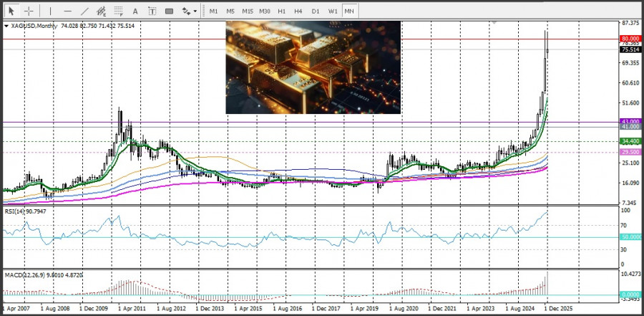Select the text label tool

tap(152, 11)
